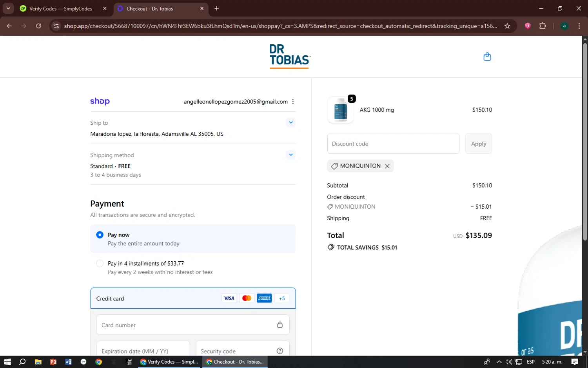Viewport: 588px width, 368px height.
Task: Switch to Checkout - Dr. Tobias taskbar window
Action: (x=235, y=362)
